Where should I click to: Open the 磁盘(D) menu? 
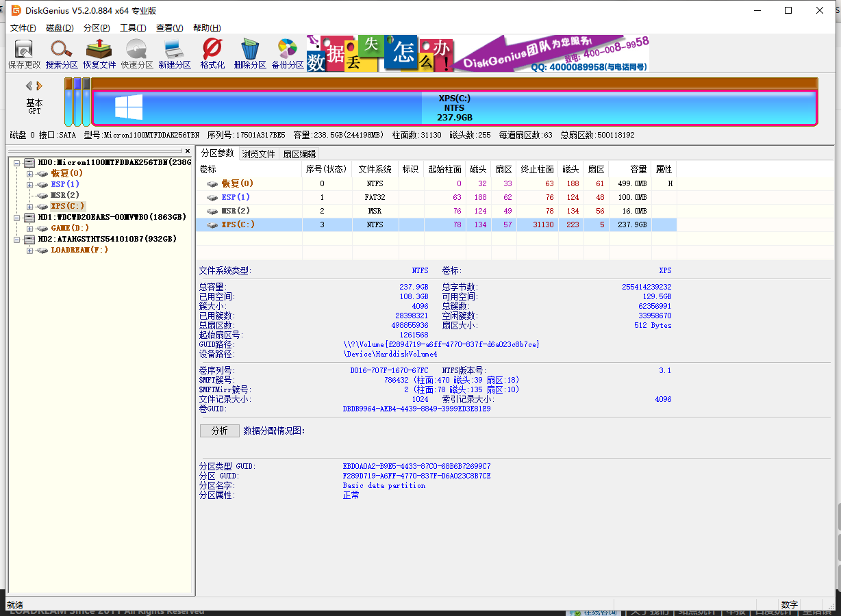(60, 28)
